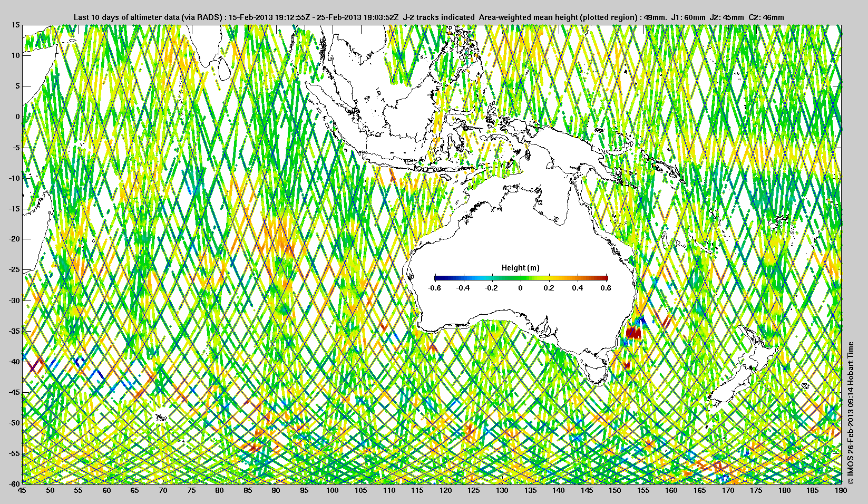Click latitude axis label '-30'
Image resolution: width=868 pixels, height=504 pixels.
click(x=15, y=301)
